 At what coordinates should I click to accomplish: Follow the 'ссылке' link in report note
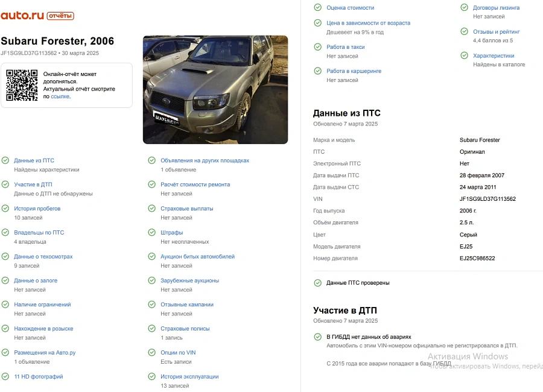click(60, 96)
